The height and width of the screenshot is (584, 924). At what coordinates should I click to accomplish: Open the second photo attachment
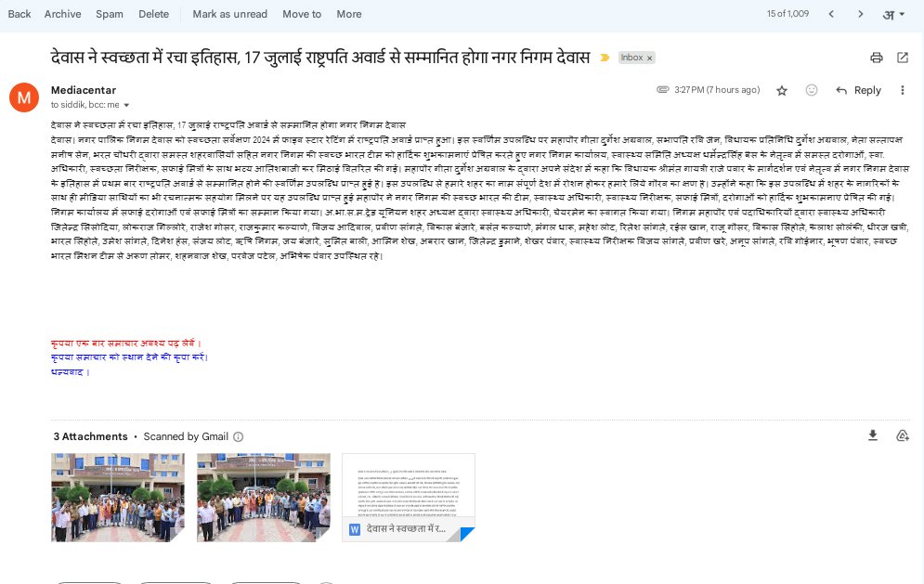[264, 498]
